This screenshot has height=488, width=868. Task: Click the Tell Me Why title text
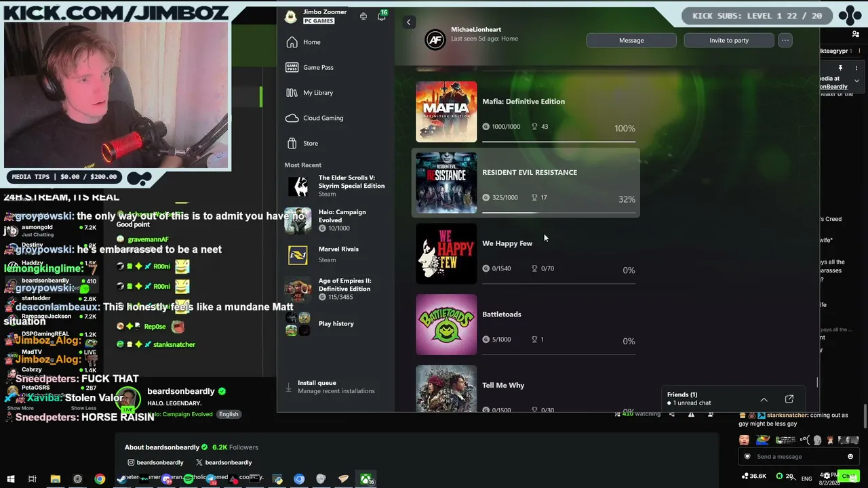pyautogui.click(x=503, y=386)
